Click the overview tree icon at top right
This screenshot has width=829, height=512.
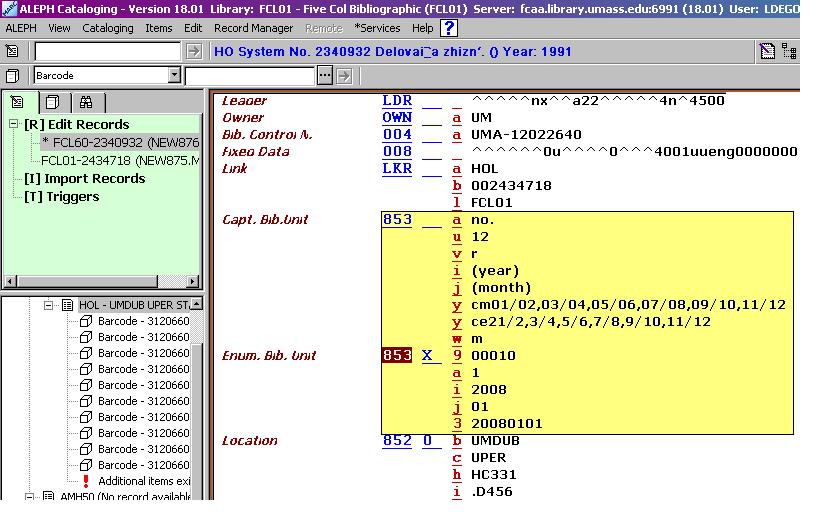pos(789,52)
